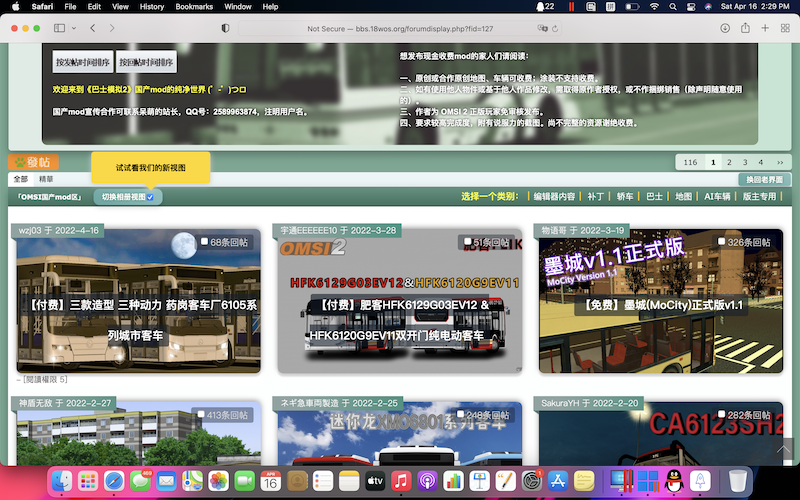Image resolution: width=800 pixels, height=500 pixels.
Task: Go to next page with >> arrow
Action: [x=779, y=162]
